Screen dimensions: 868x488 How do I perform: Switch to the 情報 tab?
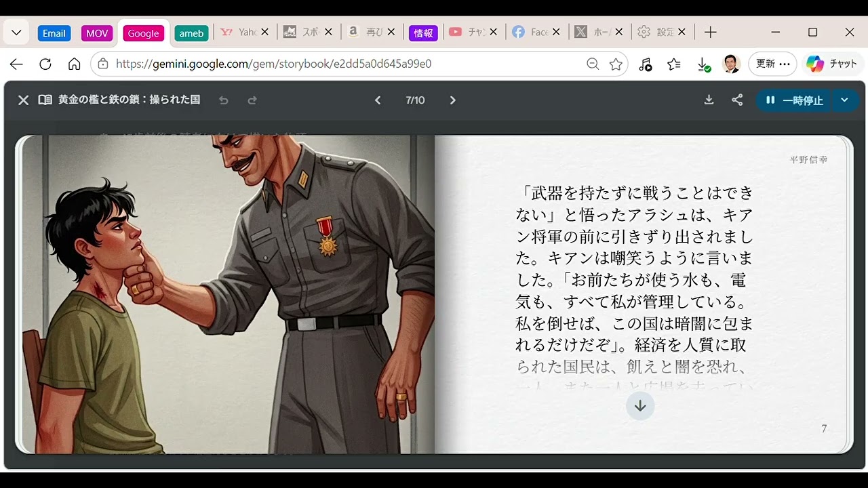423,33
